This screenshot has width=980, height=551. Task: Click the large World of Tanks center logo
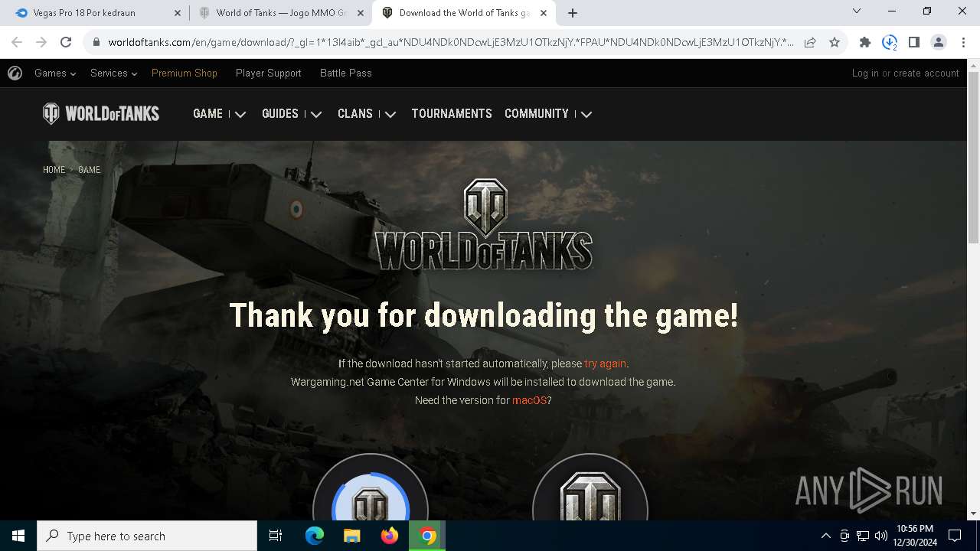coord(485,225)
